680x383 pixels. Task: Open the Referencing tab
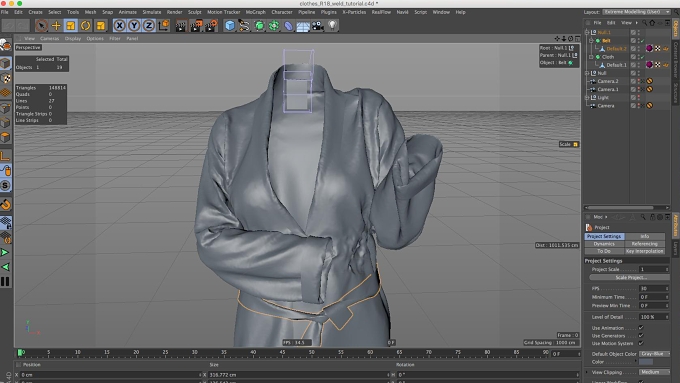point(645,244)
